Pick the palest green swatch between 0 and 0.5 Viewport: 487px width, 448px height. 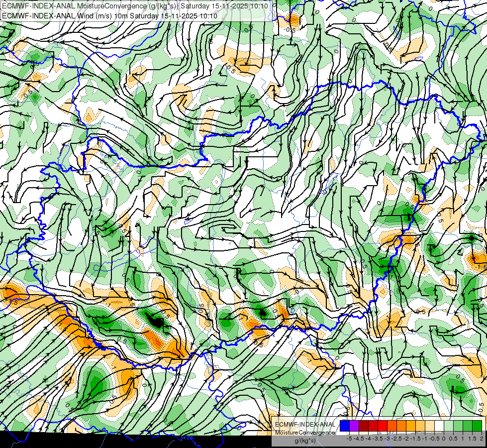[449, 426]
